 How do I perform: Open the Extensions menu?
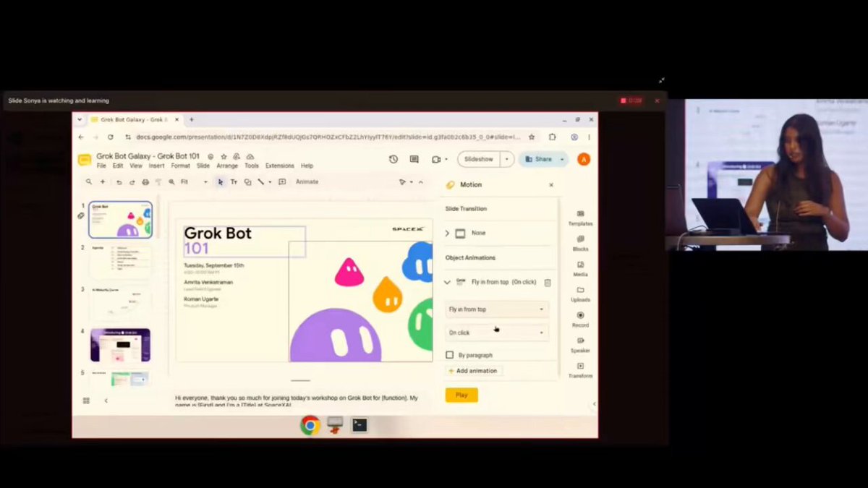[279, 166]
